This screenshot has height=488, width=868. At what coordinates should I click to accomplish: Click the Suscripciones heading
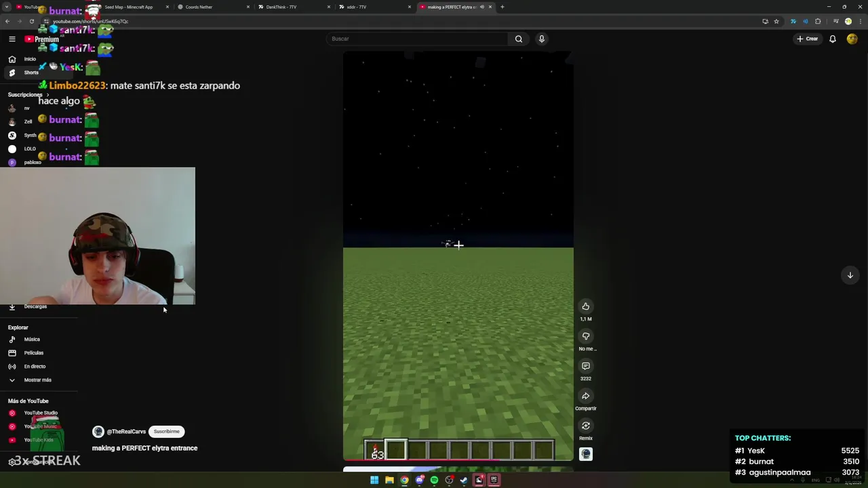25,95
